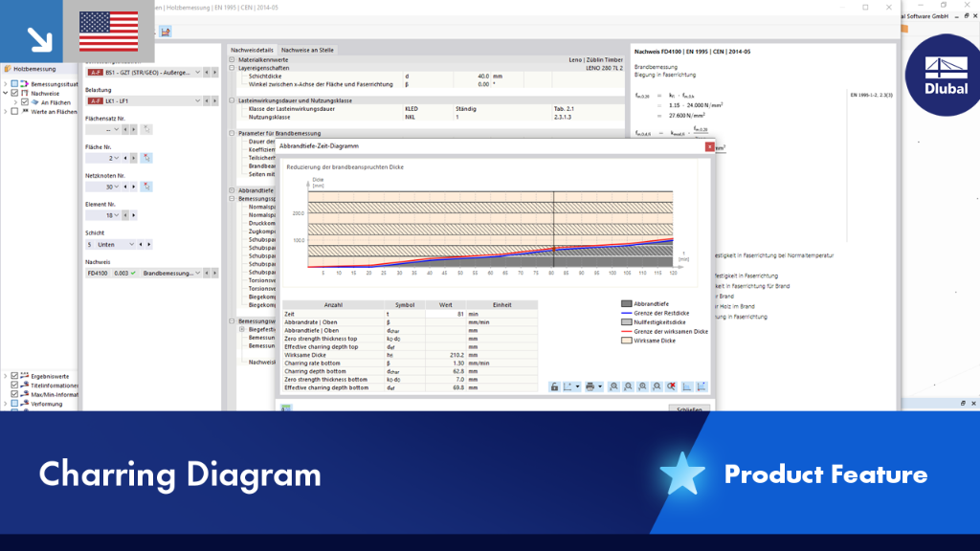The height and width of the screenshot is (551, 980).
Task: Click the reset zoom icon with red X
Action: (x=671, y=386)
